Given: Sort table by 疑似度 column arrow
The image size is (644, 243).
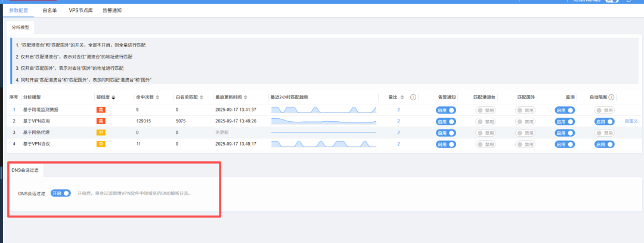Looking at the screenshot, I should (x=113, y=97).
